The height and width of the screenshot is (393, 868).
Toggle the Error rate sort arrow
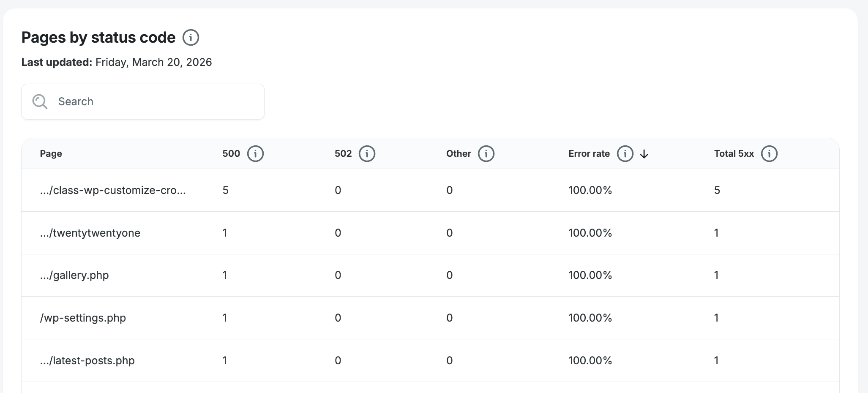coord(644,154)
